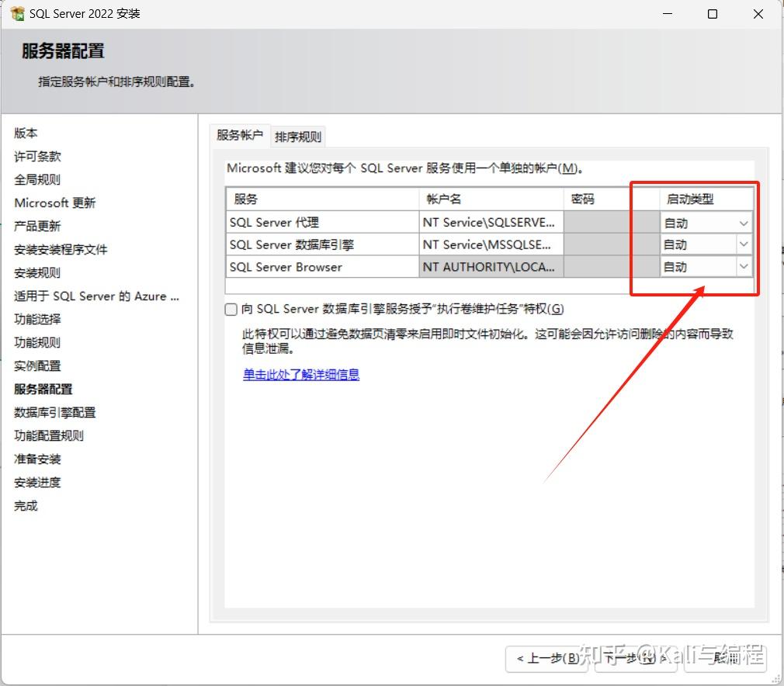Switch to the 服务帐户 tab
The width and height of the screenshot is (784, 686).
240,136
